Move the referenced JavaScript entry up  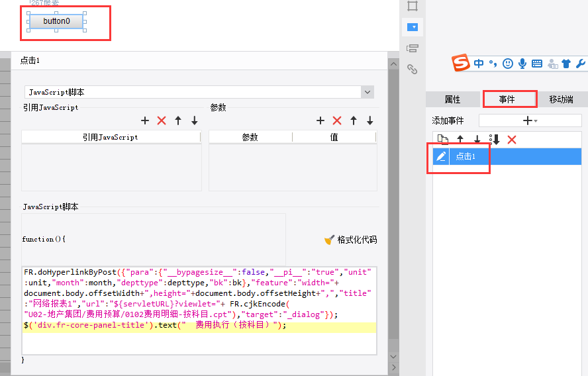pyautogui.click(x=178, y=120)
